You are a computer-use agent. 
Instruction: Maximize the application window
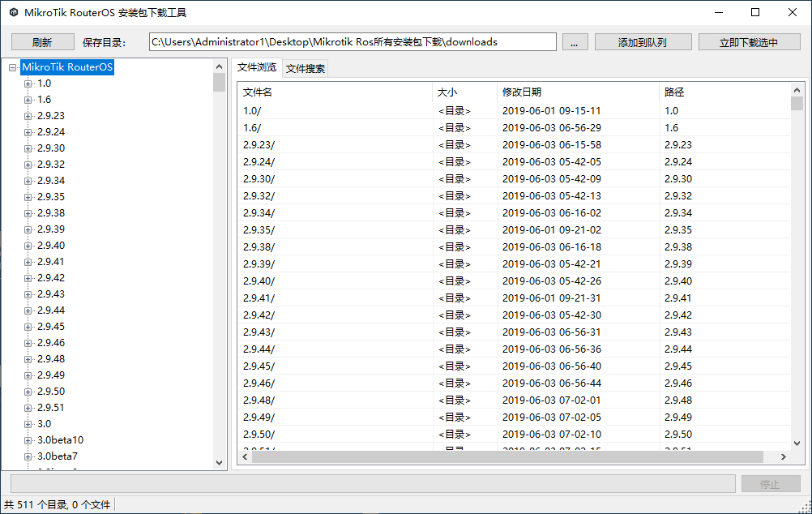755,12
